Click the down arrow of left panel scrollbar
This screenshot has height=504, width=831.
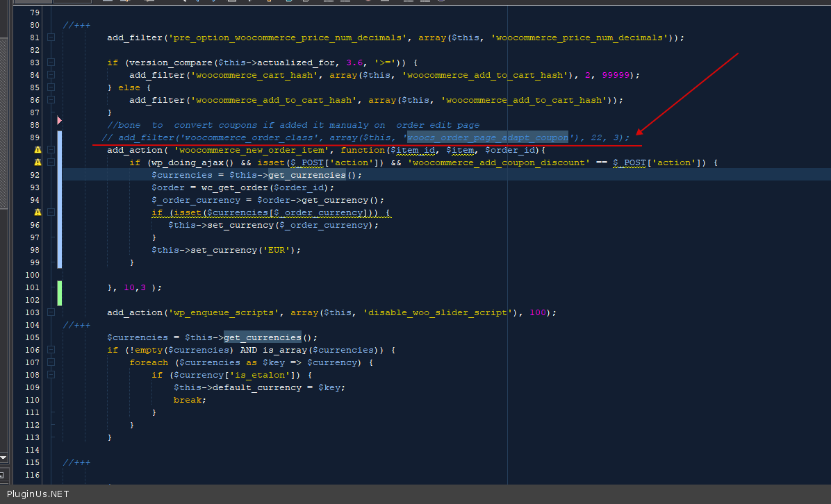point(3,457)
